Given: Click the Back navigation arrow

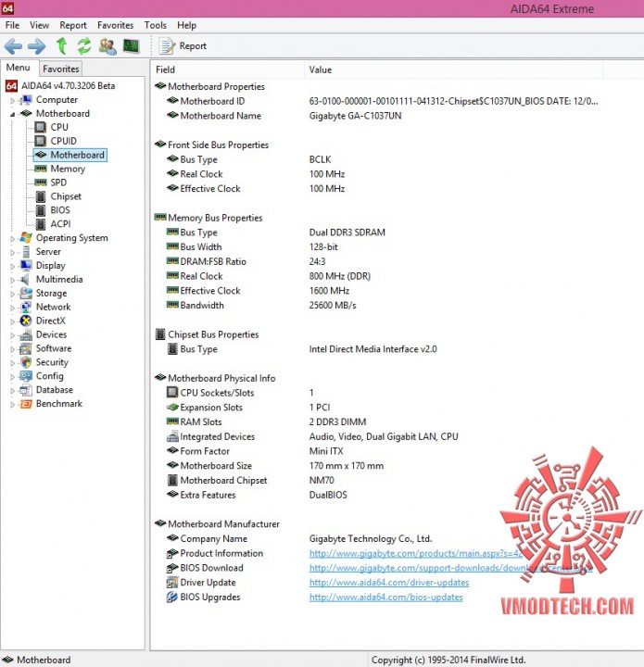Looking at the screenshot, I should [x=13, y=46].
